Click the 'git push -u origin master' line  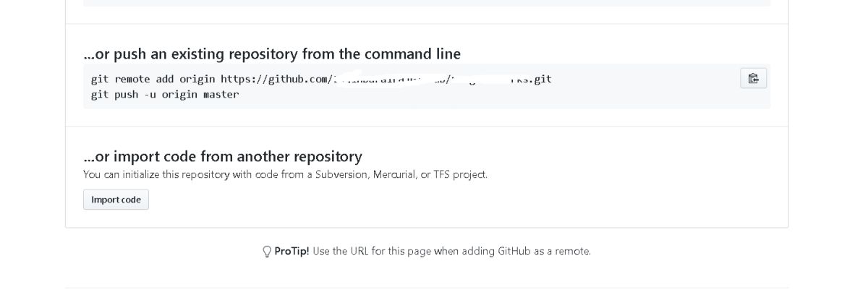165,94
